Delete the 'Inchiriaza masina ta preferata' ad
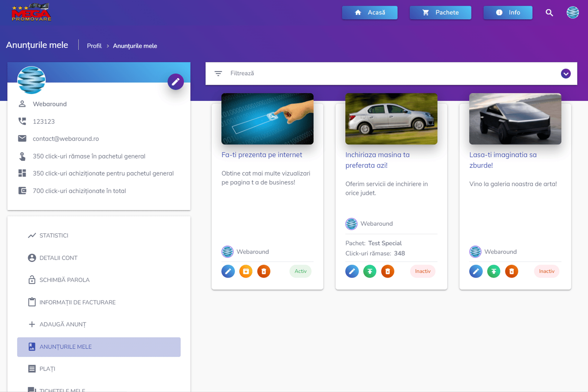 pyautogui.click(x=388, y=271)
